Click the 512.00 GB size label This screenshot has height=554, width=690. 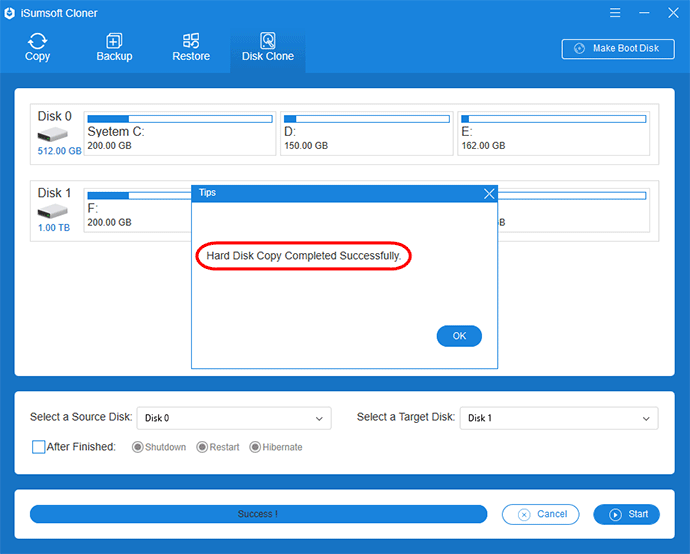pyautogui.click(x=59, y=151)
